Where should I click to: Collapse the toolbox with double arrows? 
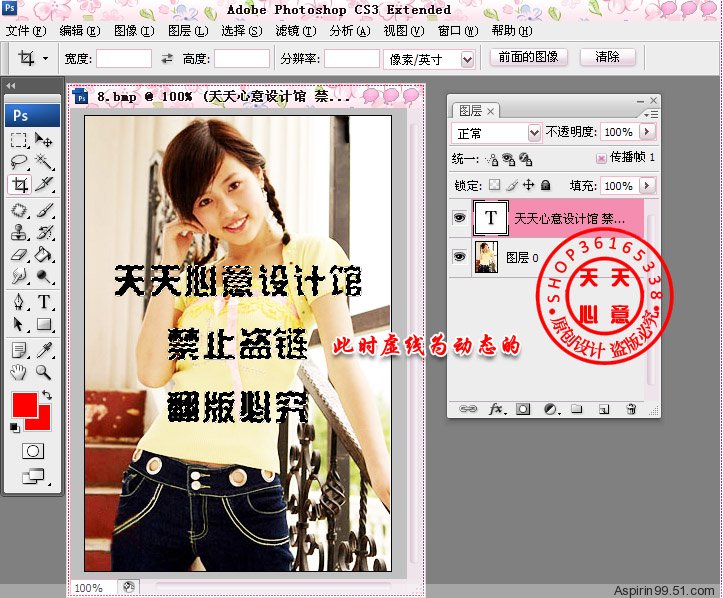pos(11,86)
